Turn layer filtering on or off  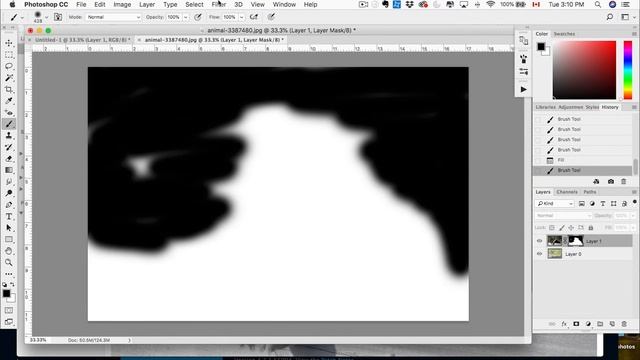(x=635, y=202)
